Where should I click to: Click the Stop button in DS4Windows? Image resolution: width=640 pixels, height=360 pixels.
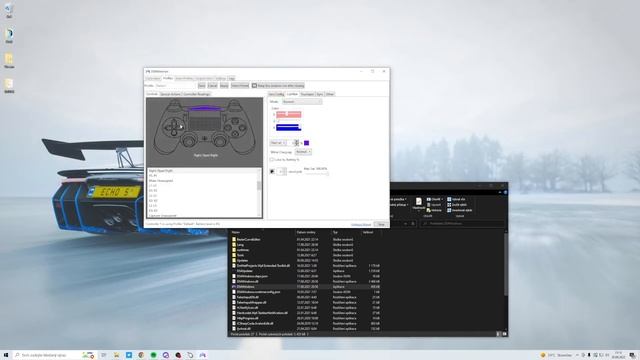[381, 224]
